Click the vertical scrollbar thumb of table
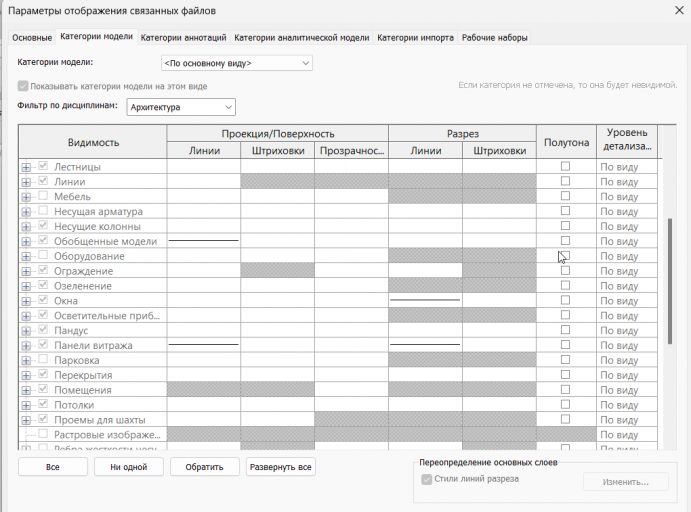Screen dimensions: 691x512 (x=670, y=281)
